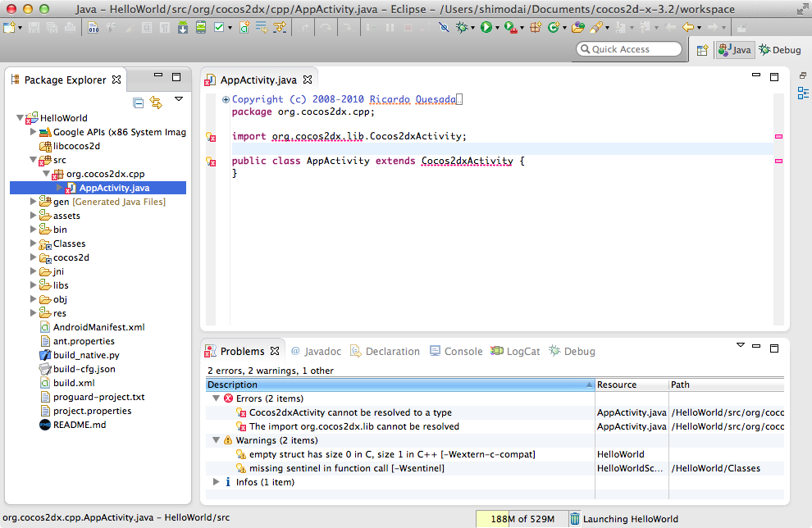This screenshot has width=812, height=528.
Task: Click the overview ruler mark for import error
Action: pyautogui.click(x=778, y=137)
